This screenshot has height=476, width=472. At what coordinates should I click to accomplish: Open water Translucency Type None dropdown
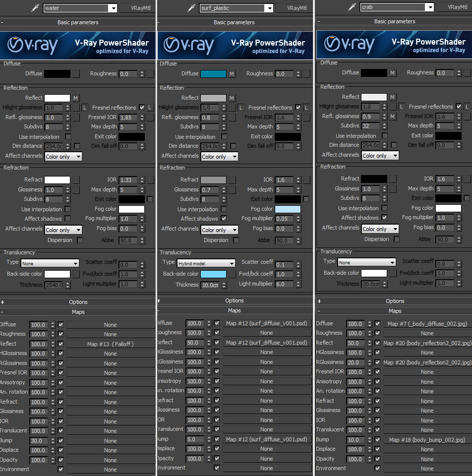click(x=50, y=263)
